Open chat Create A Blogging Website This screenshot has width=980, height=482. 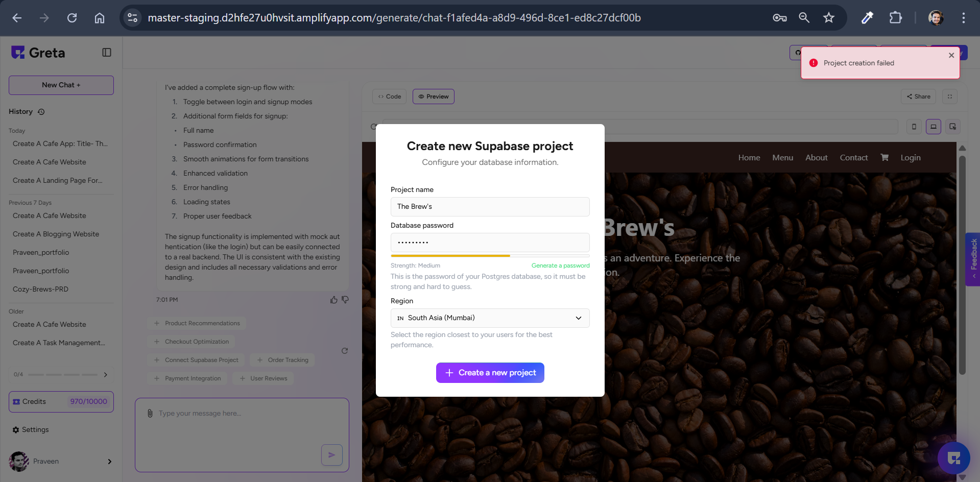tap(56, 234)
